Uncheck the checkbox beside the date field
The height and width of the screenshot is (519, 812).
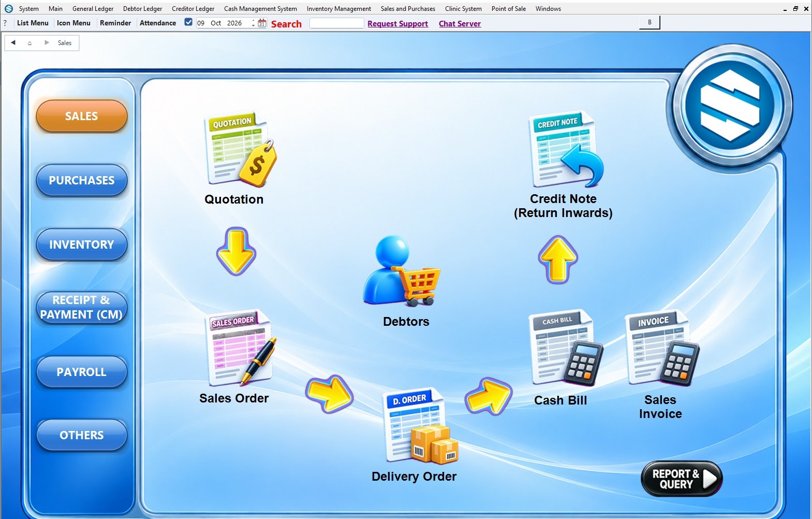188,22
